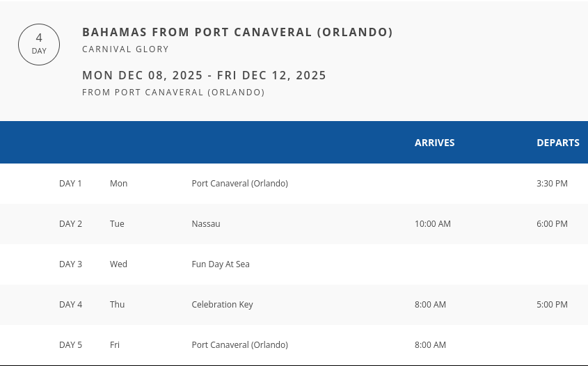The height and width of the screenshot is (366, 588).
Task: Open the Celebration Key port entry
Action: tap(222, 305)
